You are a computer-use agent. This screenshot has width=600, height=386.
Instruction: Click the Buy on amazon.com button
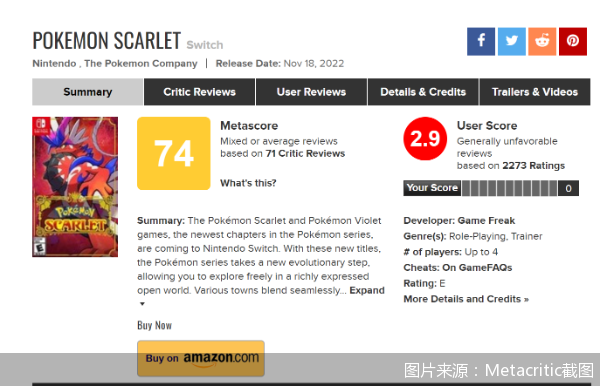point(201,358)
